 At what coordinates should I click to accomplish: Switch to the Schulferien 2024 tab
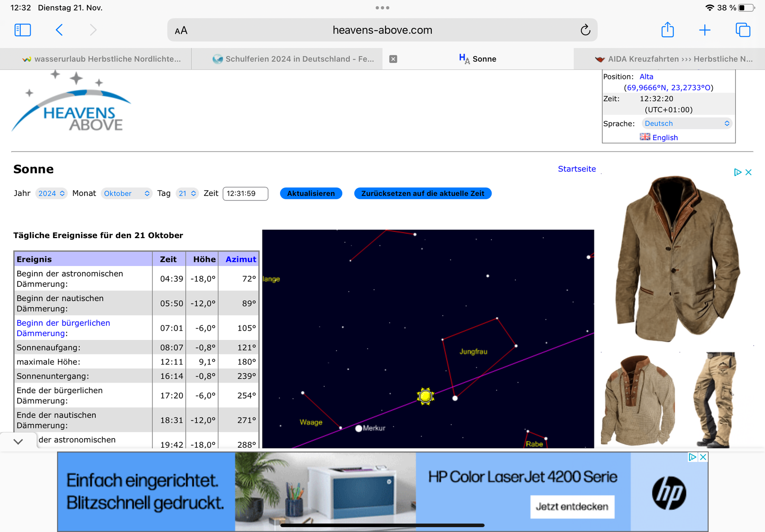pyautogui.click(x=293, y=59)
